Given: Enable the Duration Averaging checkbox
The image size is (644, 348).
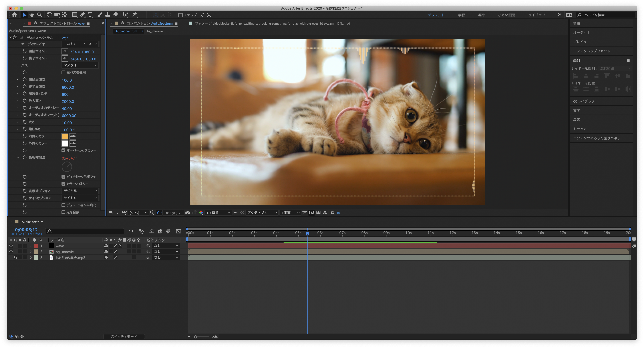Looking at the screenshot, I should pos(63,205).
